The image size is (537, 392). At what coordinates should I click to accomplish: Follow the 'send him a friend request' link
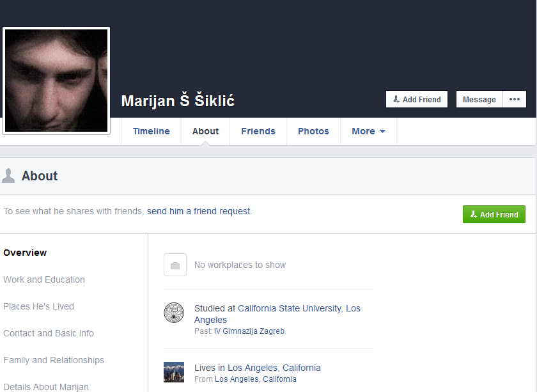pos(199,211)
